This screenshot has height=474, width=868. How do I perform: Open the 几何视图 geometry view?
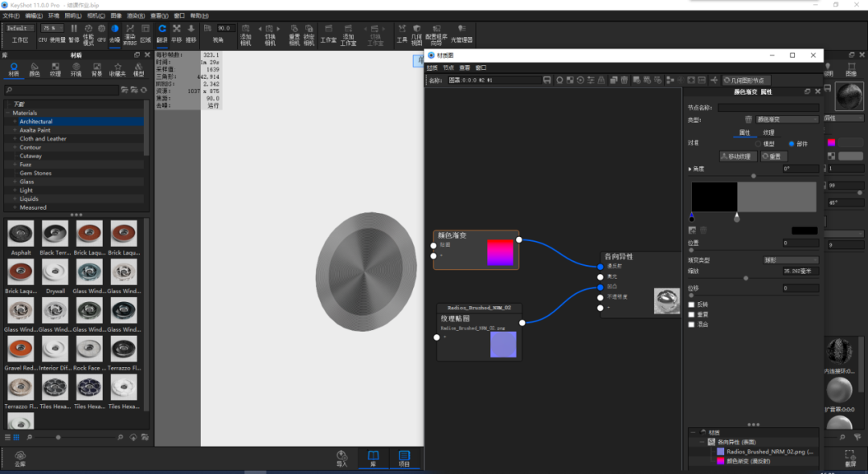click(x=417, y=35)
